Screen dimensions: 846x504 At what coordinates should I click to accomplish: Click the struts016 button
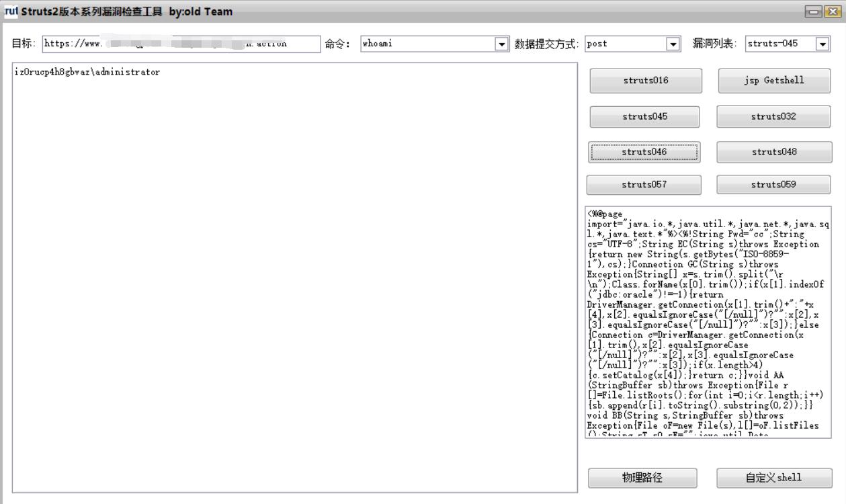point(646,81)
